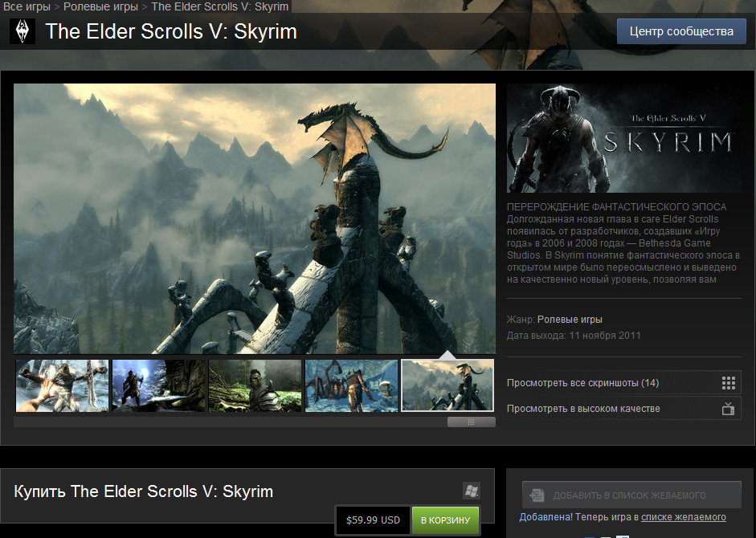Go to Все игры breadcrumb
This screenshot has height=538, width=756.
point(27,6)
